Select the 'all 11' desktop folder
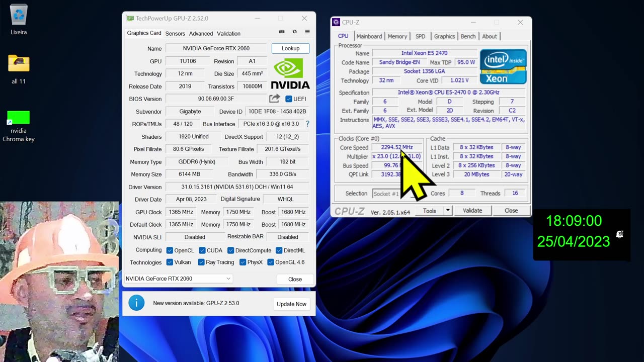This screenshot has width=644, height=362. pos(19,64)
